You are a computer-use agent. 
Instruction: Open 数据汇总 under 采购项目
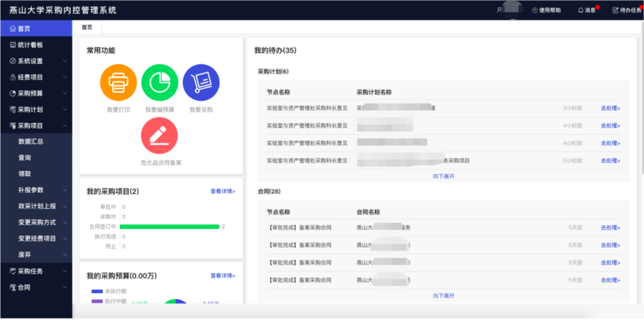tap(31, 142)
